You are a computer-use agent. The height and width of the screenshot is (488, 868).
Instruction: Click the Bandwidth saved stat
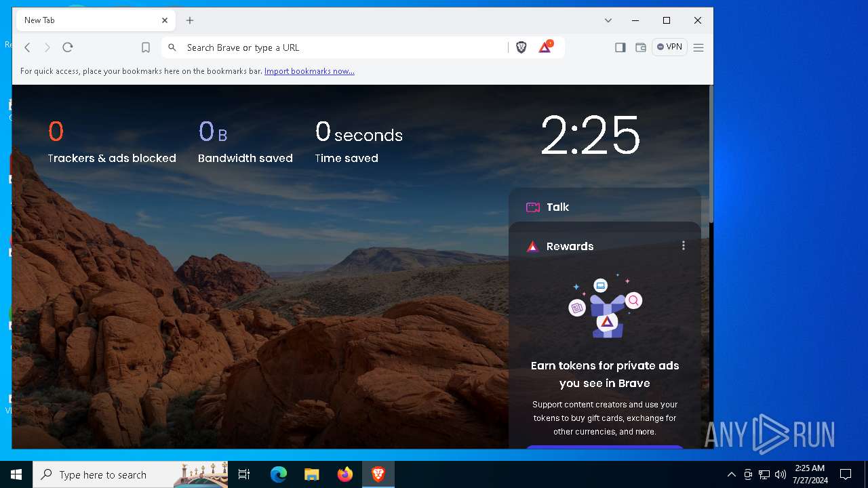tap(245, 142)
